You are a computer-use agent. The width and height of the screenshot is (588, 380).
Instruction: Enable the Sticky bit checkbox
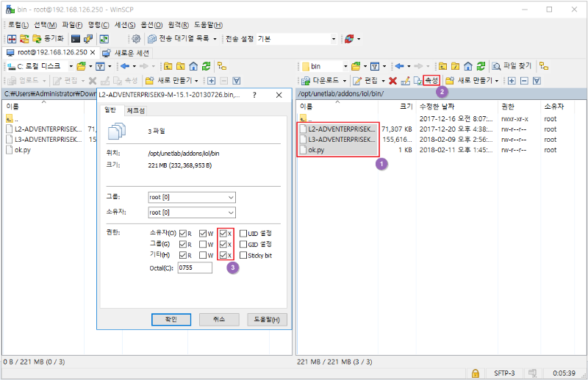[x=243, y=254]
